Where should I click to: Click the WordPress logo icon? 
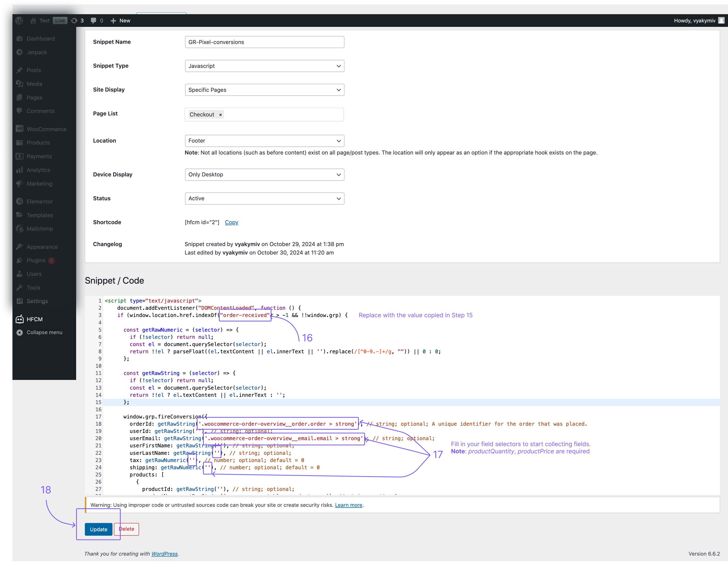pyautogui.click(x=19, y=21)
